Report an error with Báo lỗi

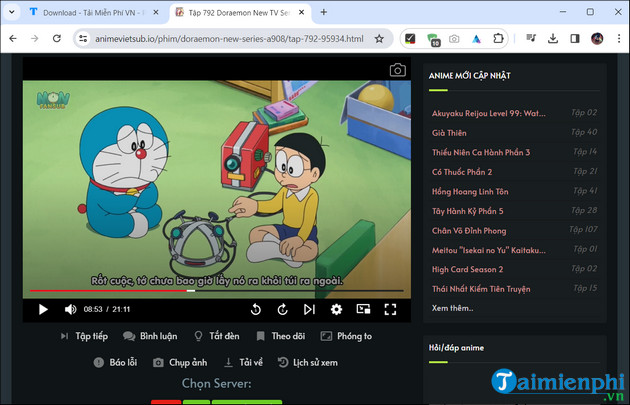115,362
